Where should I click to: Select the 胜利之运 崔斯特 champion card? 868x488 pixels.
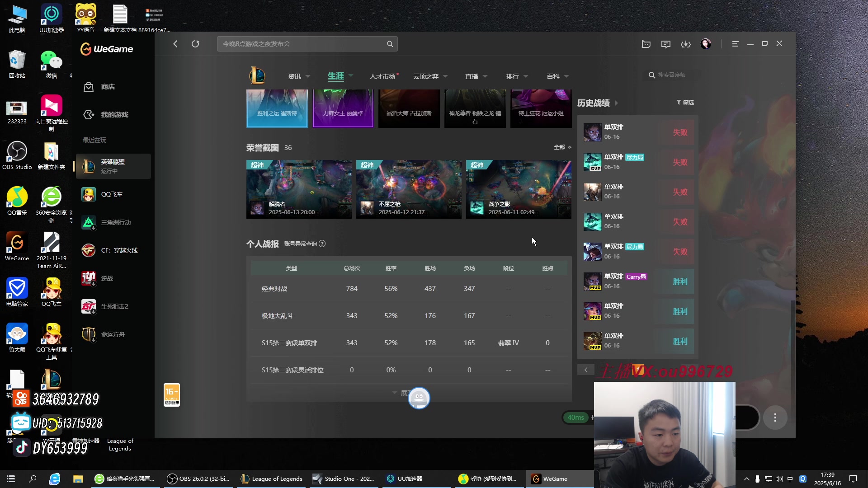pos(277,108)
